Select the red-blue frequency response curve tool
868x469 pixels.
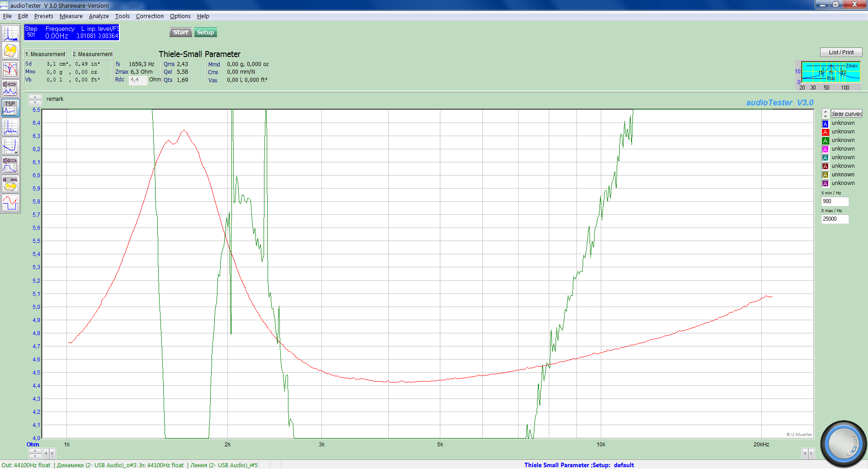(x=10, y=70)
